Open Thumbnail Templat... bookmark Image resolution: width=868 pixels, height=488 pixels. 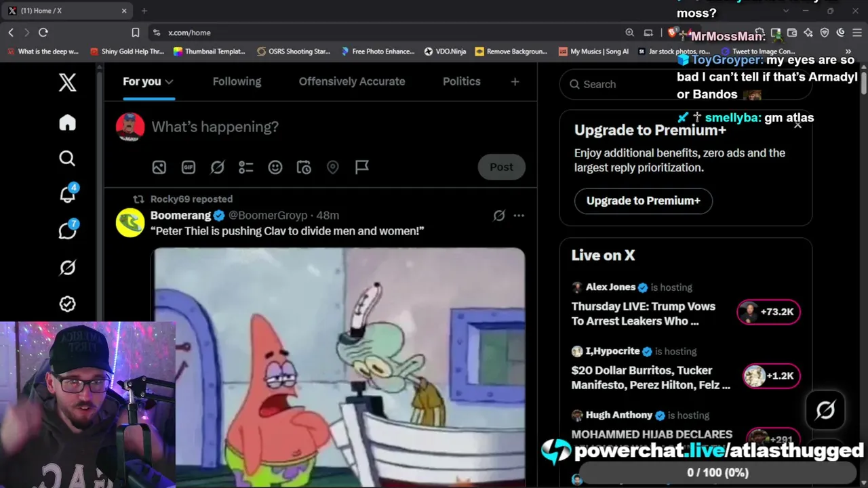[x=209, y=52]
